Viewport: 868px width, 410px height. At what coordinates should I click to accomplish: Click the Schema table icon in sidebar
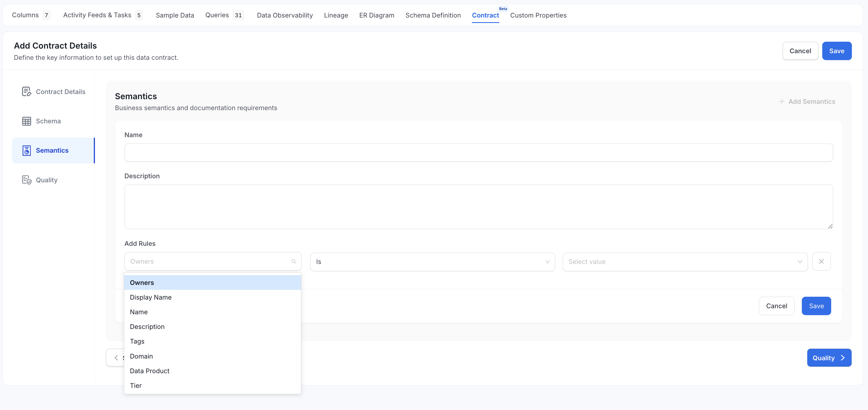click(27, 121)
